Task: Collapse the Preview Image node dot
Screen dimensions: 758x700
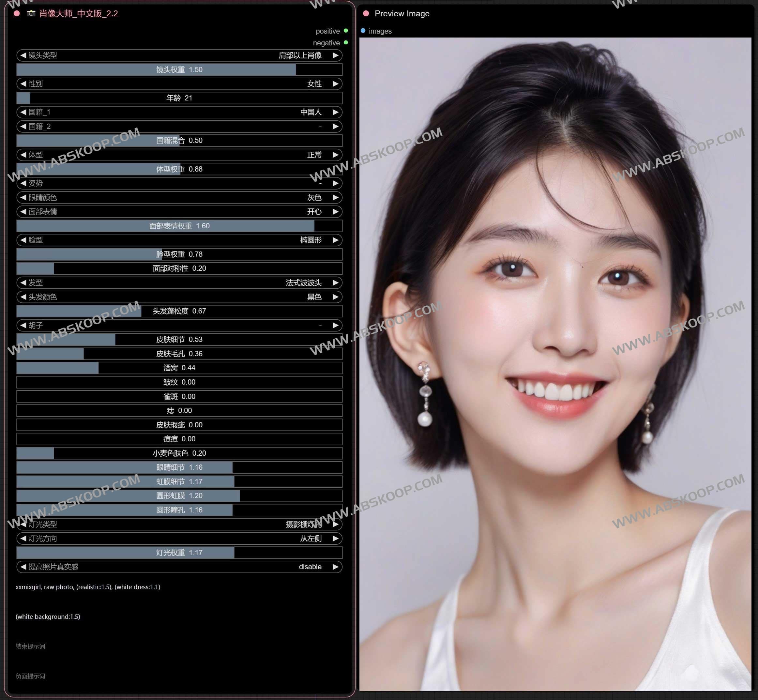Action: pos(366,13)
